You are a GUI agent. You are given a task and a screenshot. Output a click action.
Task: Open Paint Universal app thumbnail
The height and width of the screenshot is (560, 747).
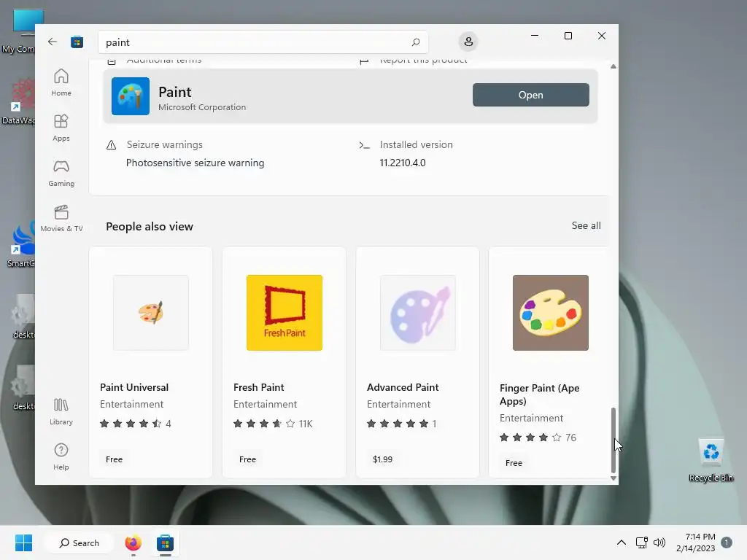click(x=151, y=313)
